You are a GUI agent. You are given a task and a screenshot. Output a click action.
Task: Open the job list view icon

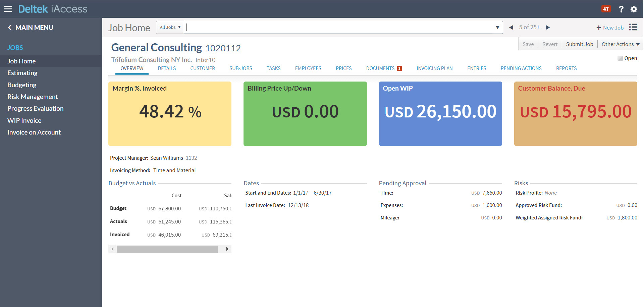[x=633, y=27]
